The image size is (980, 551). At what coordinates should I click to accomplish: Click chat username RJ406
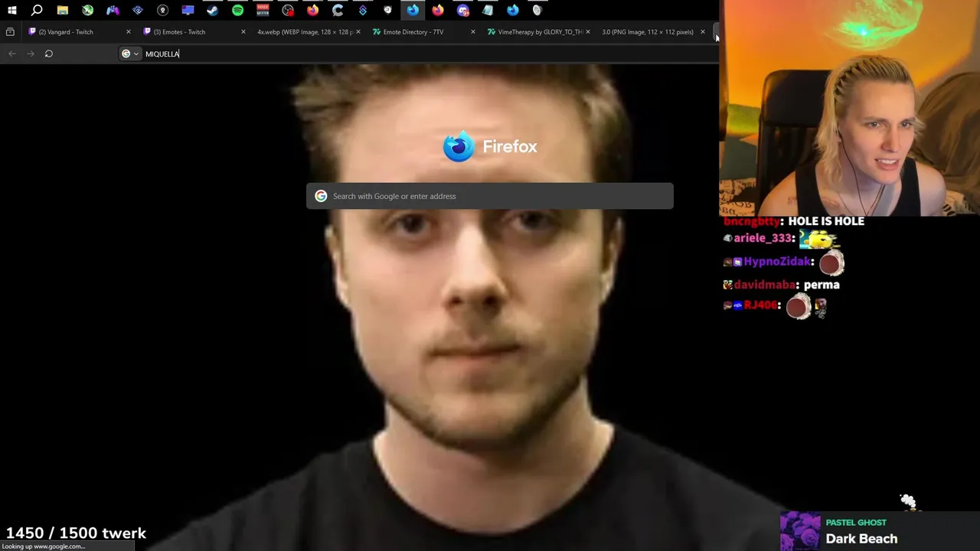(x=760, y=305)
